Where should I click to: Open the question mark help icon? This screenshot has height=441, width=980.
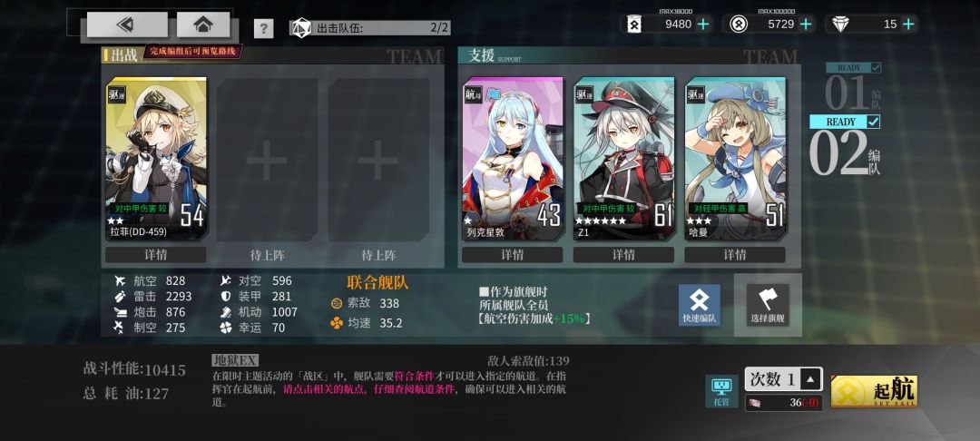pyautogui.click(x=264, y=29)
